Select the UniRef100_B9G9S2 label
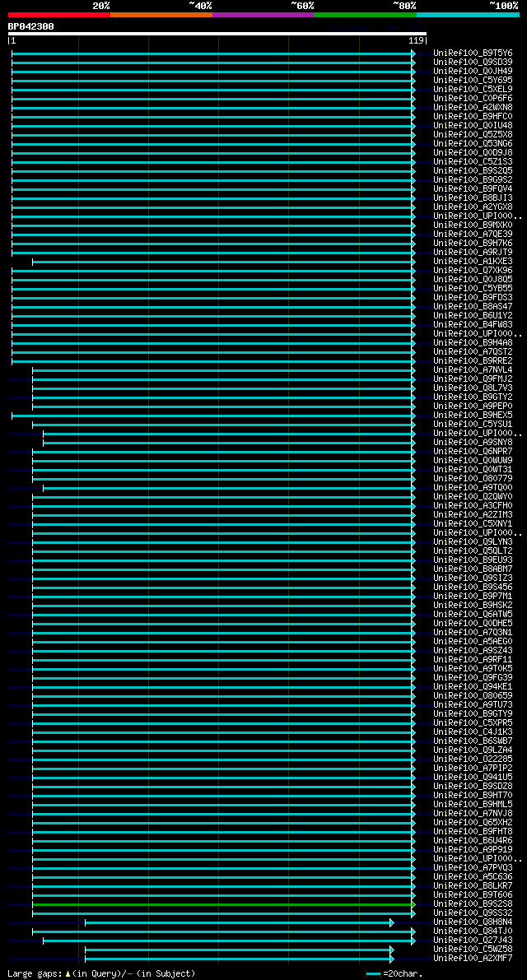Screen dimensions: 527x980 pyautogui.click(x=473, y=180)
